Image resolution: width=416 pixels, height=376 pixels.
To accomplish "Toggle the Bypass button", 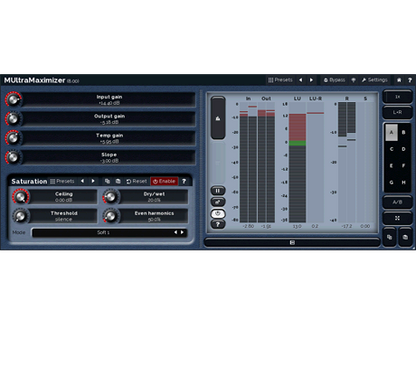I will pyautogui.click(x=334, y=80).
